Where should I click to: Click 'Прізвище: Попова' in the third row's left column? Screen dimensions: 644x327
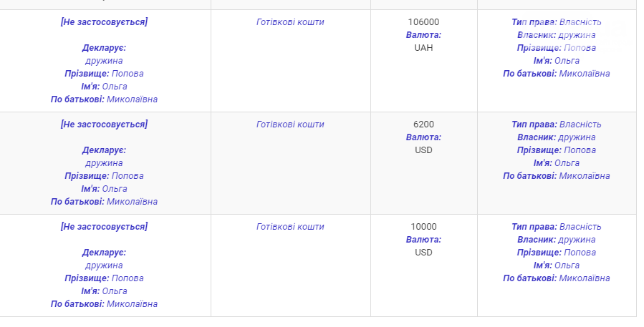click(x=104, y=278)
